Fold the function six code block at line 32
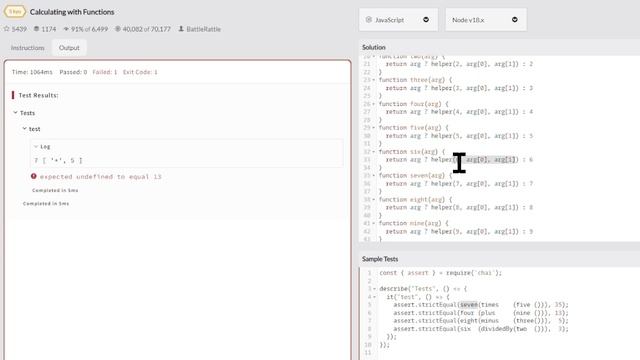Viewport: 640px width, 360px height. [373, 152]
